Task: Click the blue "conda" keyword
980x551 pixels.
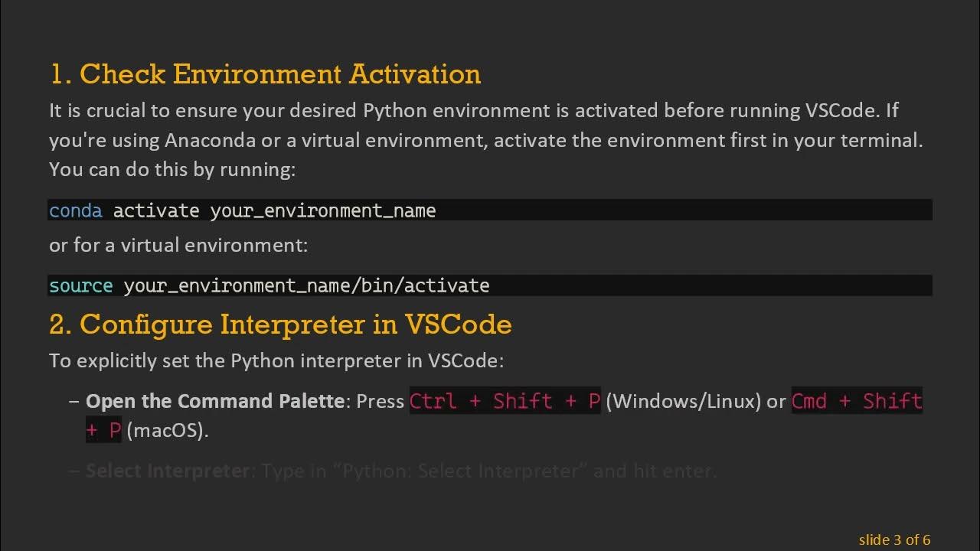Action: point(75,210)
